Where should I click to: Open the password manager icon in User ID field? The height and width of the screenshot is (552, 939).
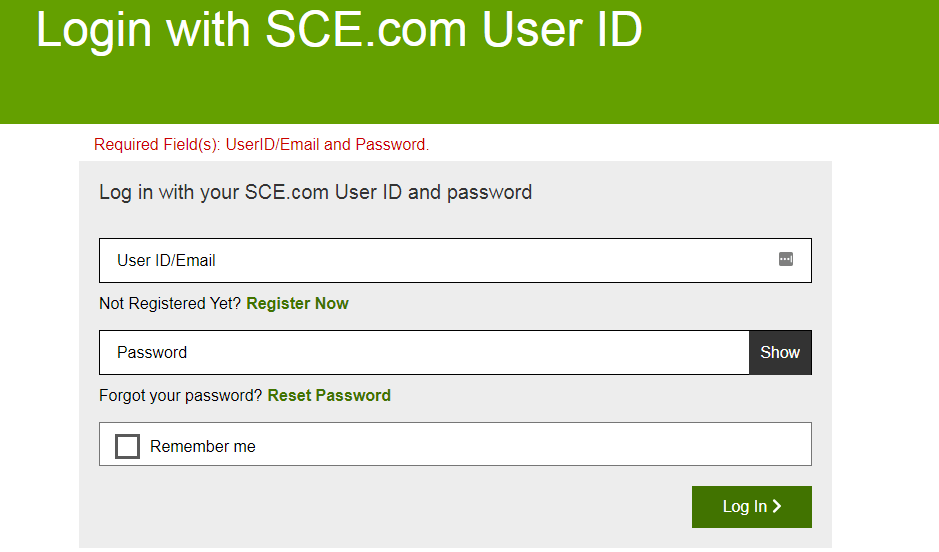tap(786, 260)
